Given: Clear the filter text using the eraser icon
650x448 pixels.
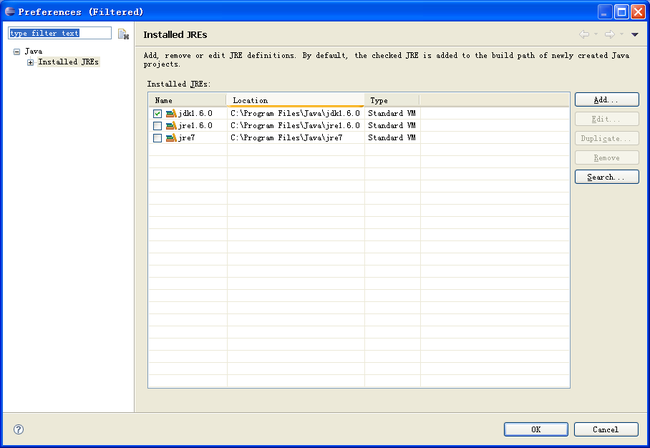Looking at the screenshot, I should (x=123, y=34).
